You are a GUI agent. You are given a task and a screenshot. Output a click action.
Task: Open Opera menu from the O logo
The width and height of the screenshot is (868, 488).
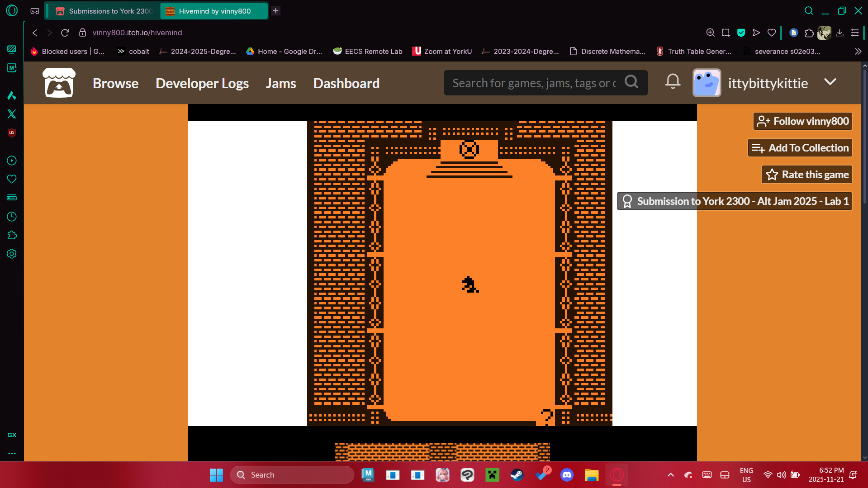pos(12,10)
